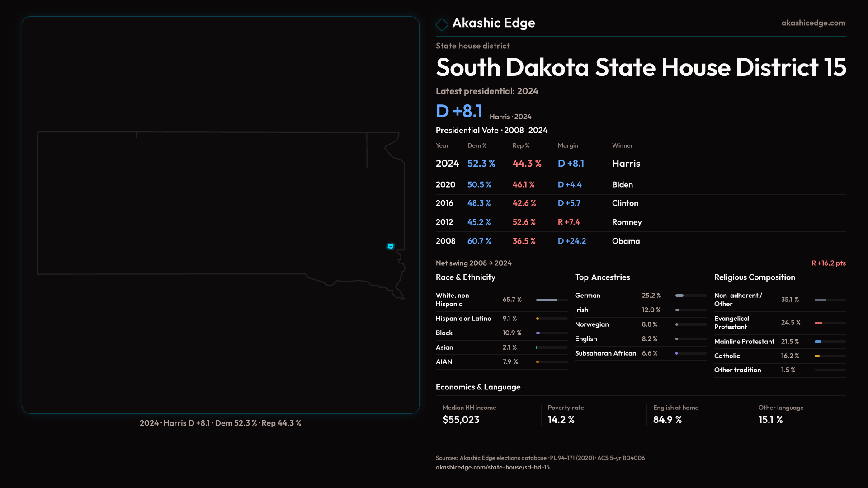Click the Akashic Edge diamond logo icon
The image size is (868, 488).
click(x=442, y=24)
